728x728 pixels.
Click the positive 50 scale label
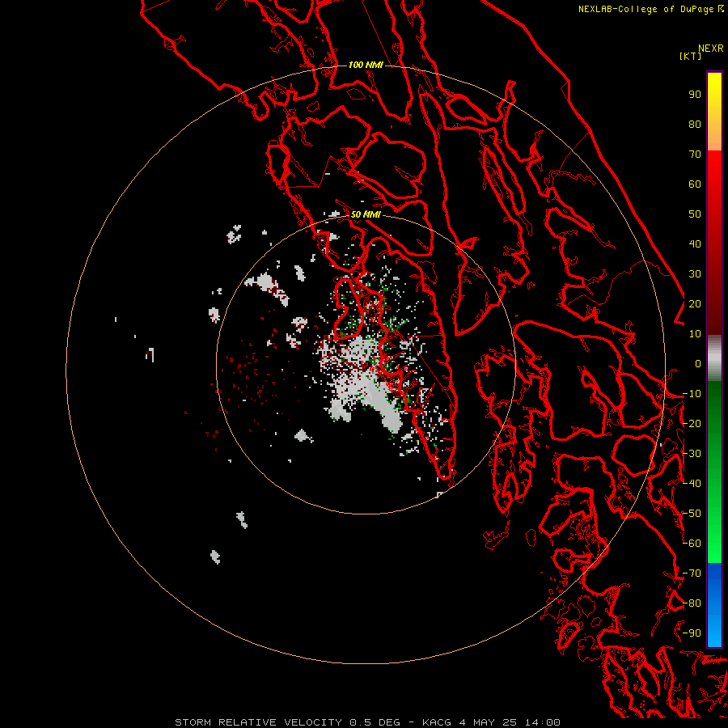click(x=695, y=214)
